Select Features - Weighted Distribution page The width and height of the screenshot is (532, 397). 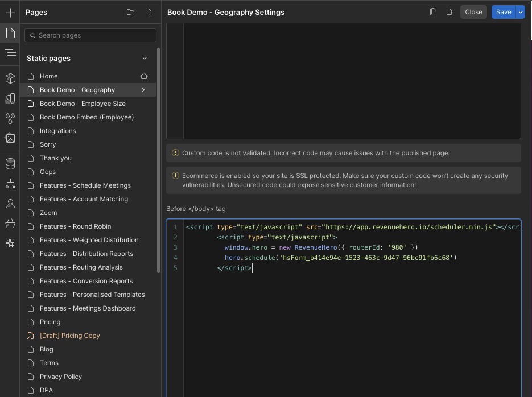[88, 240]
